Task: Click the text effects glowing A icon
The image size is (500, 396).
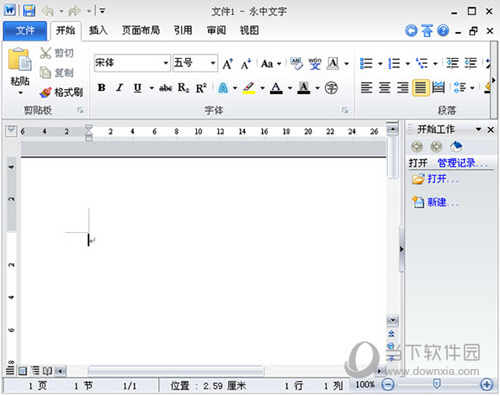Action: tap(223, 88)
